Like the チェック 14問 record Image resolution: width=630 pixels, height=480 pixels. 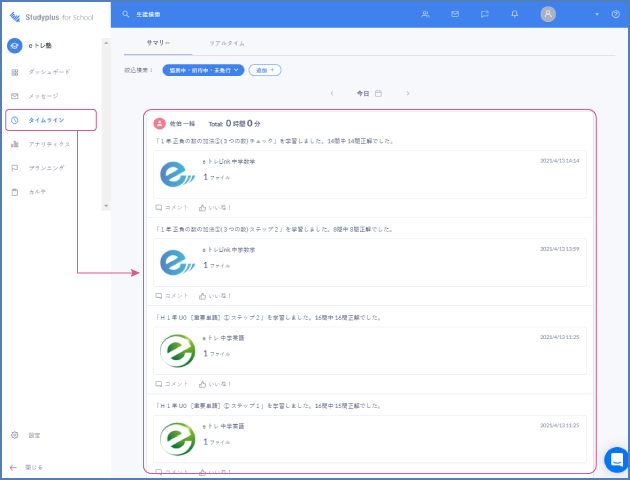[215, 208]
